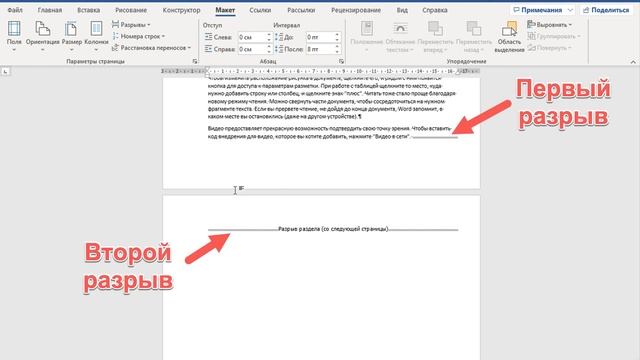The image size is (640, 360).
Task: Click the До spacing field
Action: click(320, 37)
